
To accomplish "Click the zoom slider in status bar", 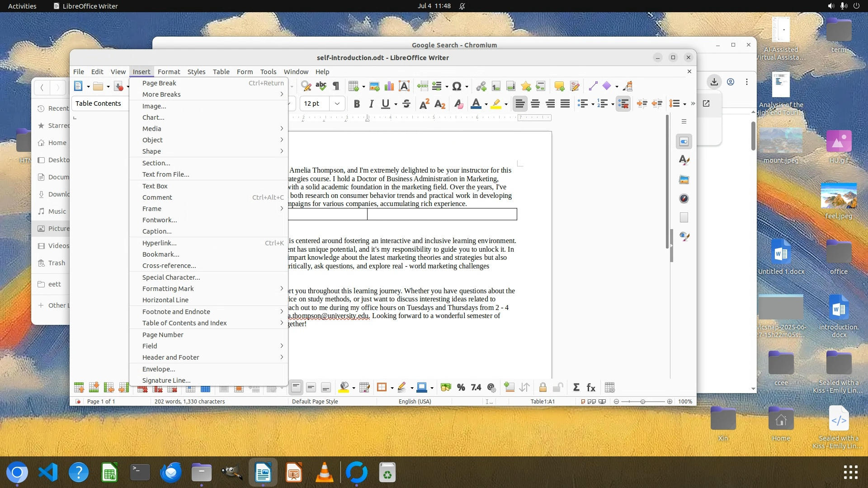I will [642, 402].
